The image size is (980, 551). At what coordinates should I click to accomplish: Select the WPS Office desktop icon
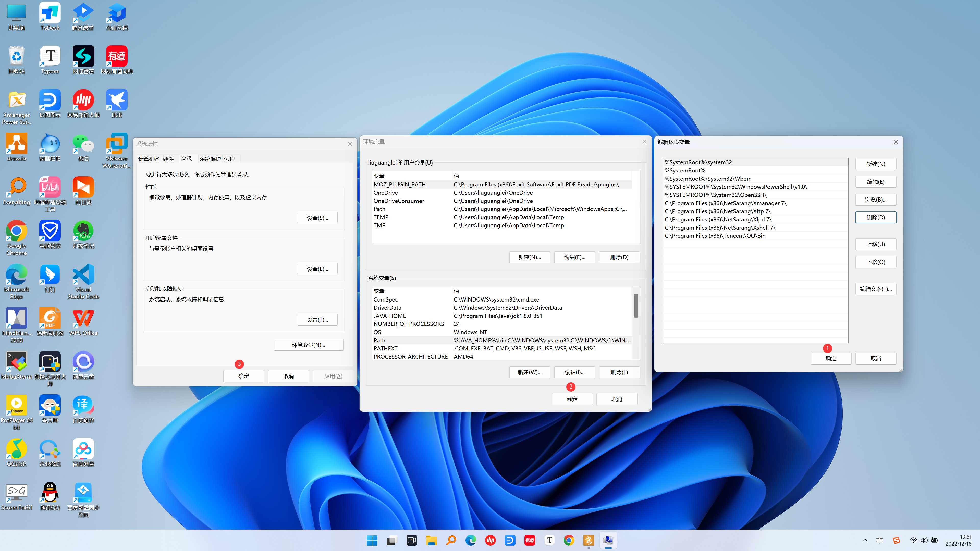[x=83, y=322]
